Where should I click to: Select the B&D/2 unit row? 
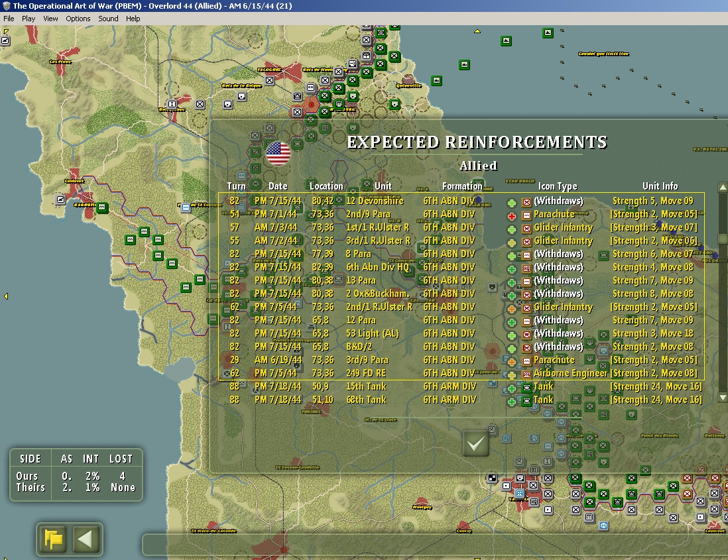pyautogui.click(x=461, y=347)
